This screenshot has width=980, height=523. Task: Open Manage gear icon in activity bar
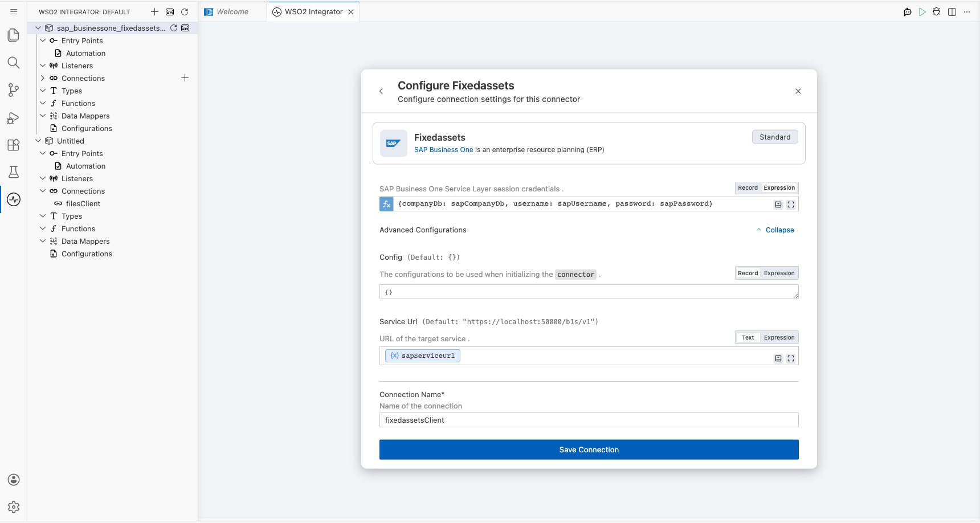coord(14,507)
